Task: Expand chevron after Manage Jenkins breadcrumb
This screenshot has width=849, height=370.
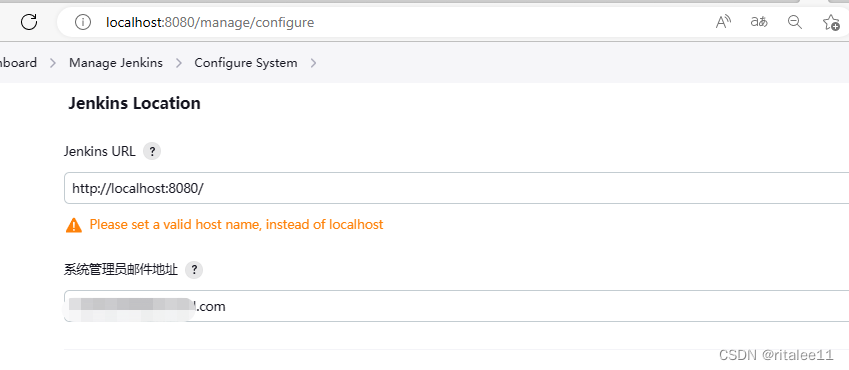Action: [x=179, y=63]
